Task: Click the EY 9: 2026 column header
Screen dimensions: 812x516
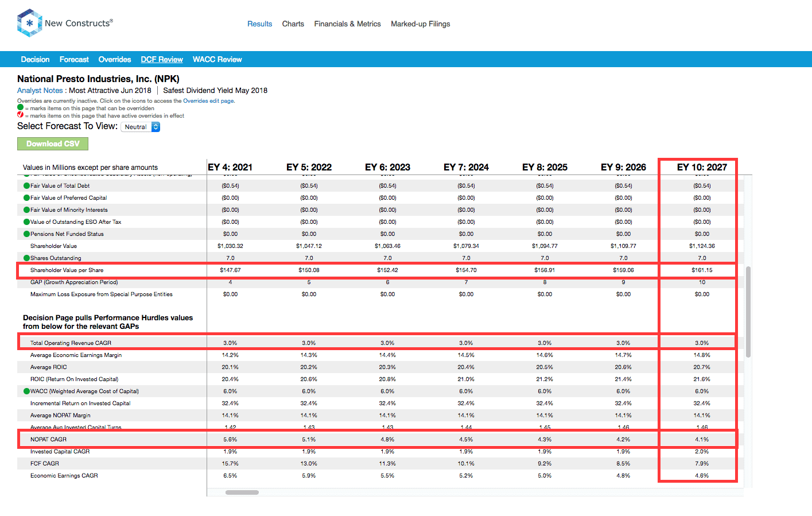Action: (x=623, y=167)
